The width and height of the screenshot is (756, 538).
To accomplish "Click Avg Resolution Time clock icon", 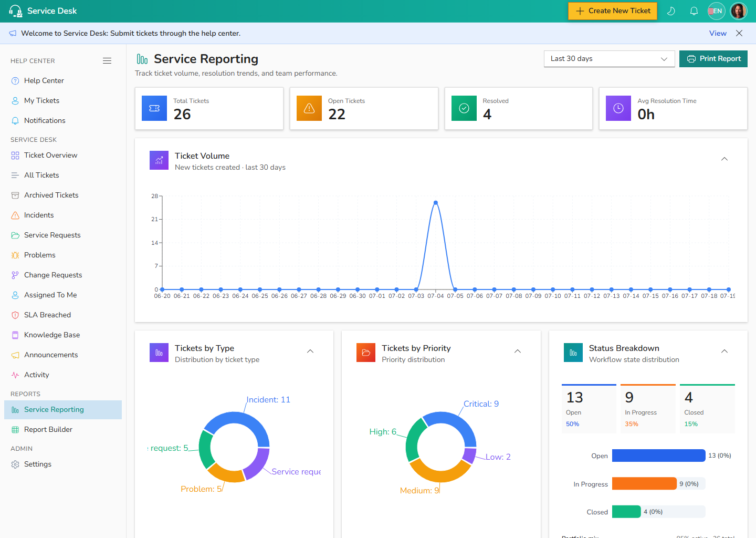I will [618, 108].
